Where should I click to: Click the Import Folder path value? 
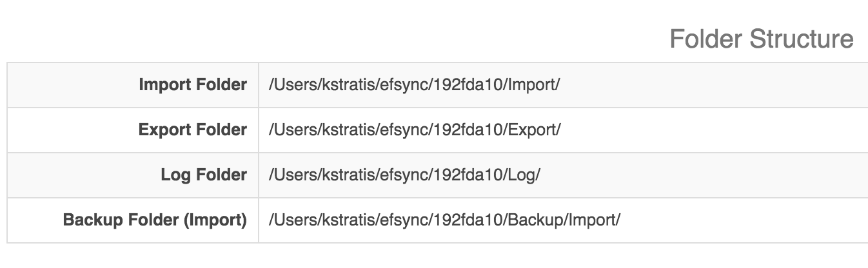point(414,84)
